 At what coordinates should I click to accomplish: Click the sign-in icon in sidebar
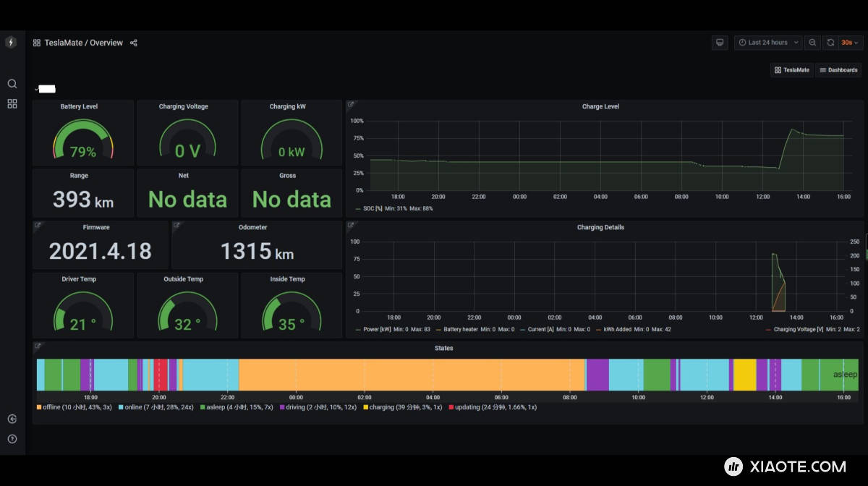[12, 419]
